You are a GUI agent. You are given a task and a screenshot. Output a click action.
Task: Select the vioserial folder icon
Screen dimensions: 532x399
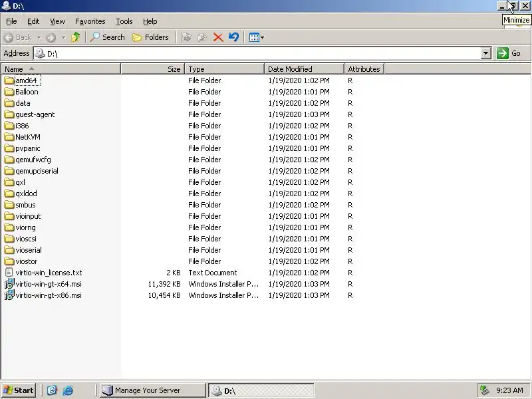9,250
